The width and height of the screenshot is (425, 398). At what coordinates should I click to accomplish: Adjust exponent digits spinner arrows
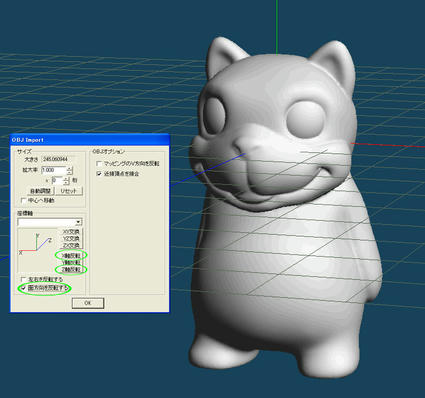tap(66, 181)
